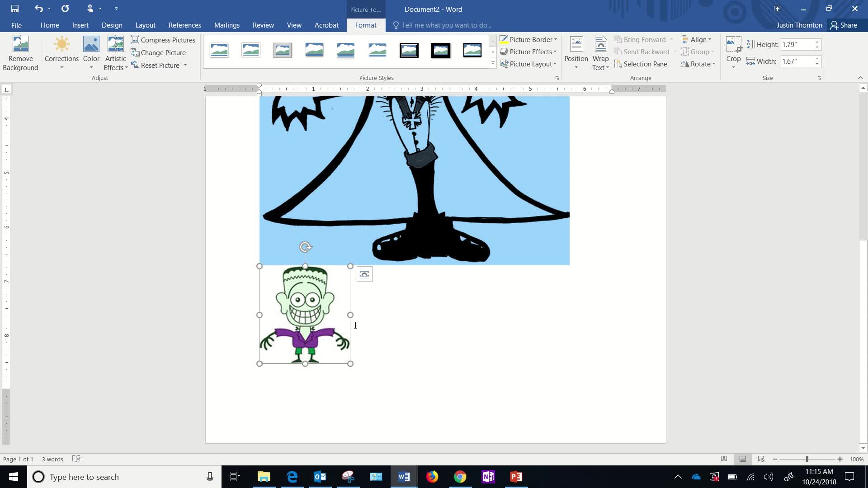
Task: Switch to the Review tab
Action: pos(263,25)
